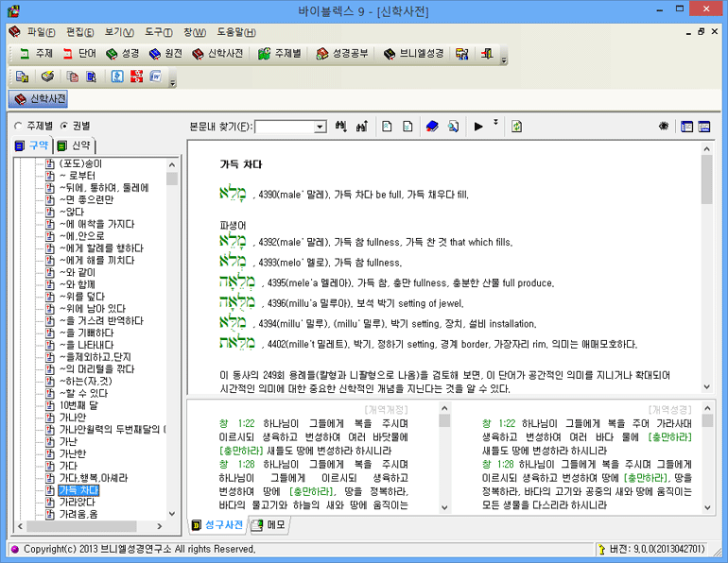Click the exit door icon in main toolbar
This screenshot has width=728, height=563.
tap(487, 54)
